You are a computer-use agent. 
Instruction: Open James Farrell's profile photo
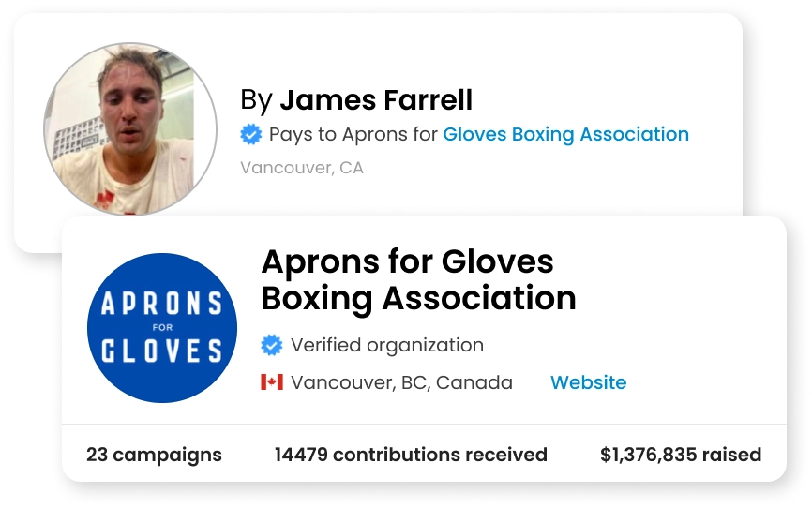[129, 129]
